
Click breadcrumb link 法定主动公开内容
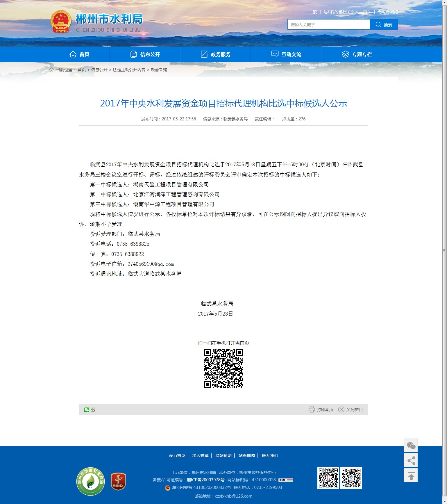click(x=129, y=70)
